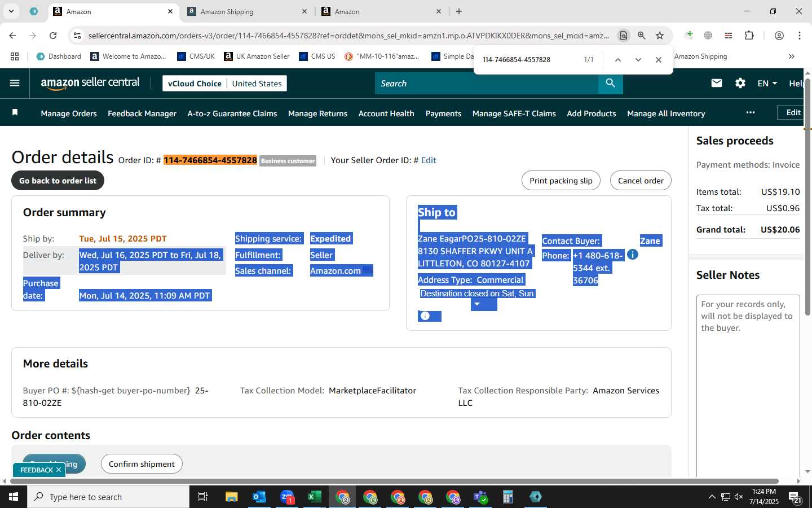
Task: Close the FEEDBACK tab with its X
Action: point(59,470)
